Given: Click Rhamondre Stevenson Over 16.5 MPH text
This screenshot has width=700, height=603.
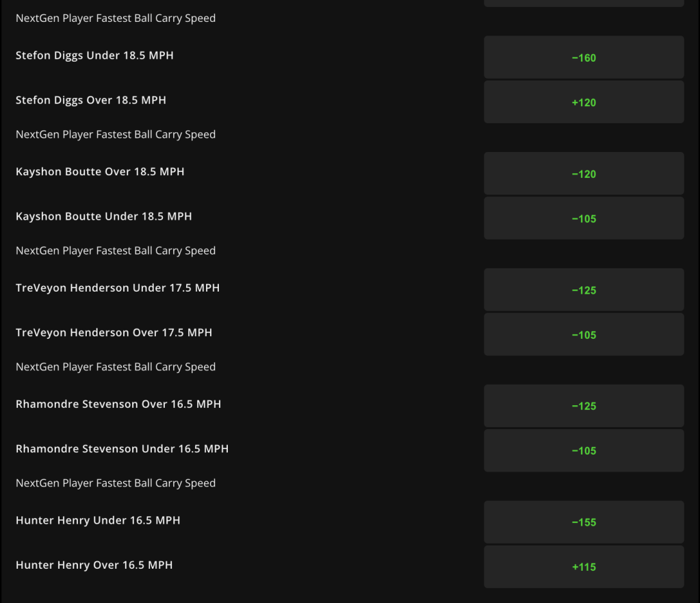Looking at the screenshot, I should point(118,405).
